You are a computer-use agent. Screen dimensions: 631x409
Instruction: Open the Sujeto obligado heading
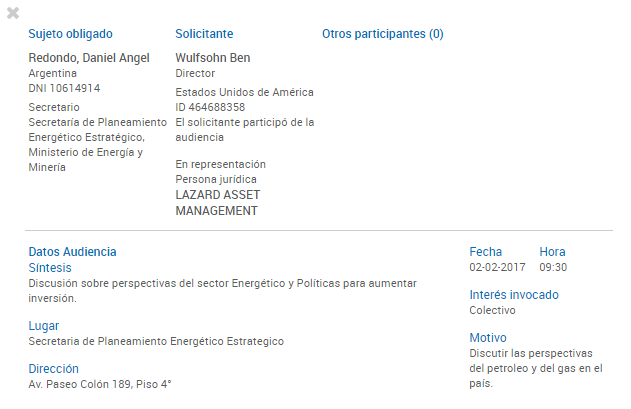70,34
